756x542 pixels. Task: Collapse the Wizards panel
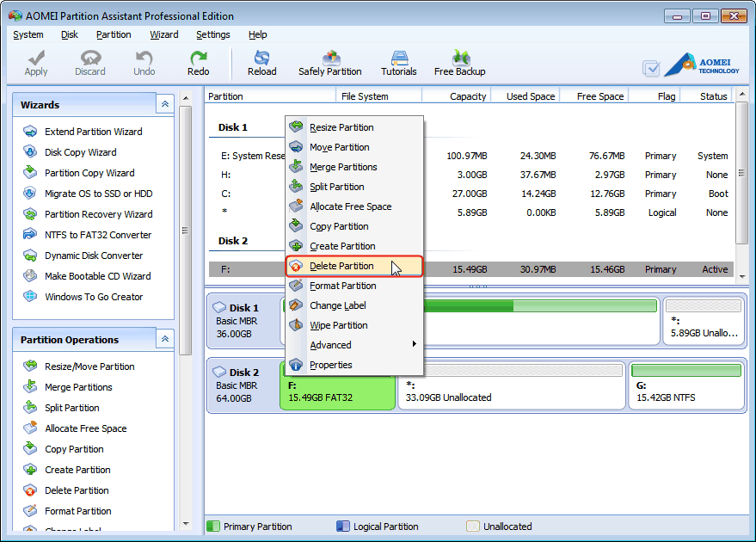point(164,103)
